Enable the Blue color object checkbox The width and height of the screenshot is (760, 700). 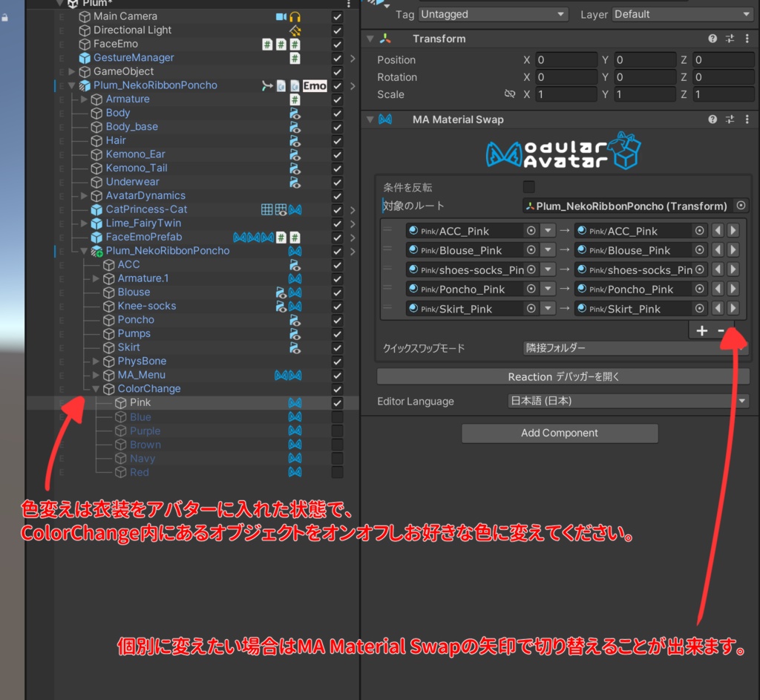click(x=338, y=417)
